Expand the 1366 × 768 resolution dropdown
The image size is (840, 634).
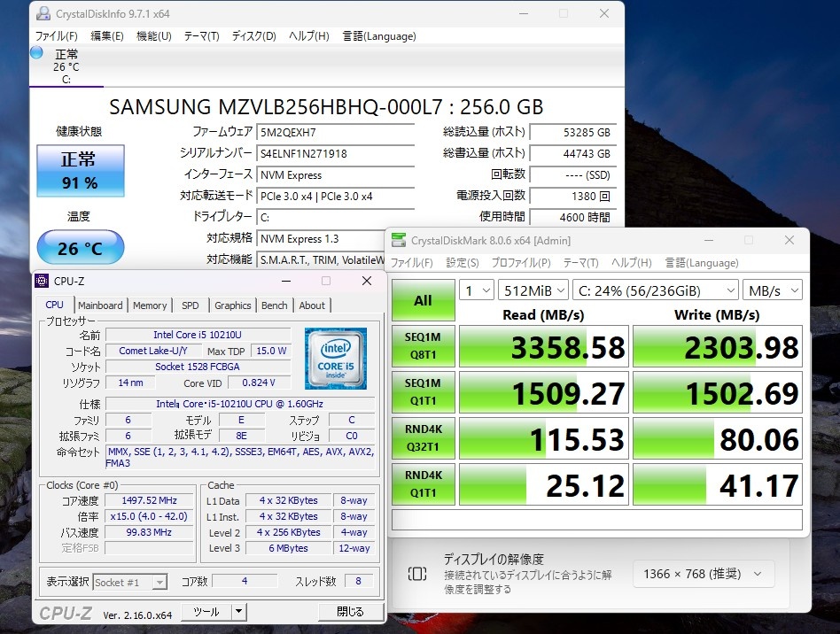(x=703, y=574)
